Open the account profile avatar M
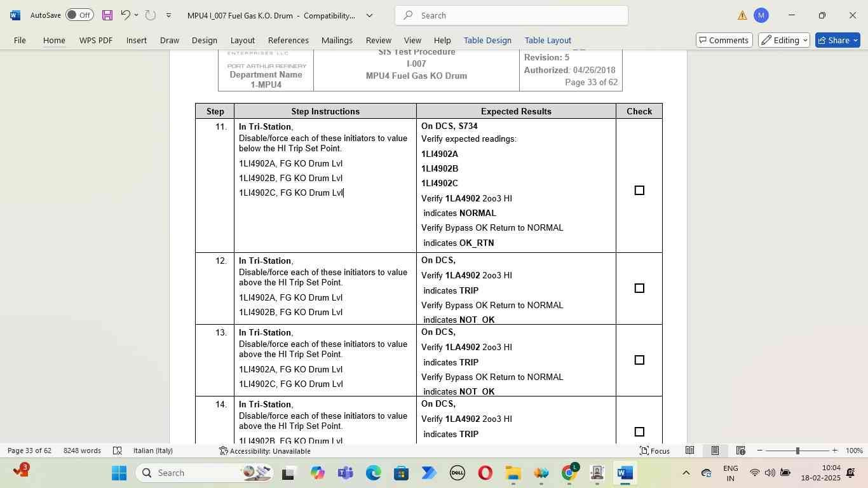868x488 pixels. click(x=761, y=15)
